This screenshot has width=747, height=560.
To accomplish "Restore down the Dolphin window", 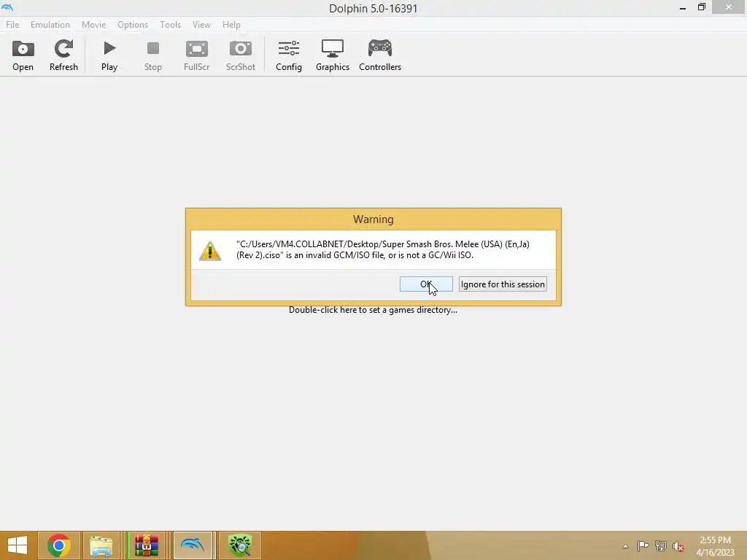I will pos(701,7).
